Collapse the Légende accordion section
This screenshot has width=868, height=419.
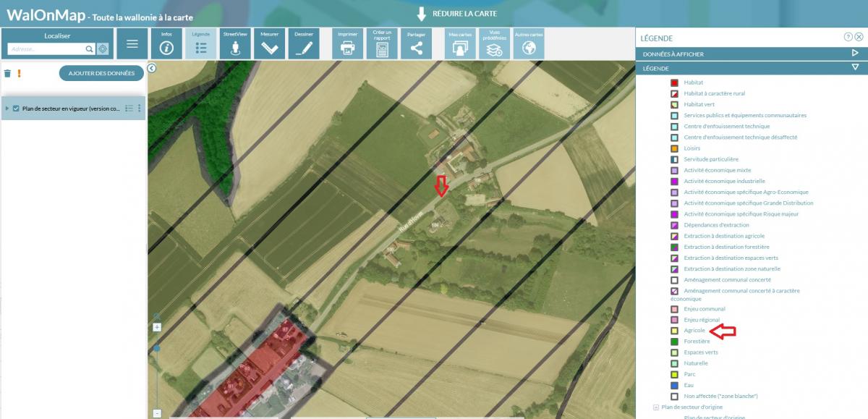854,68
